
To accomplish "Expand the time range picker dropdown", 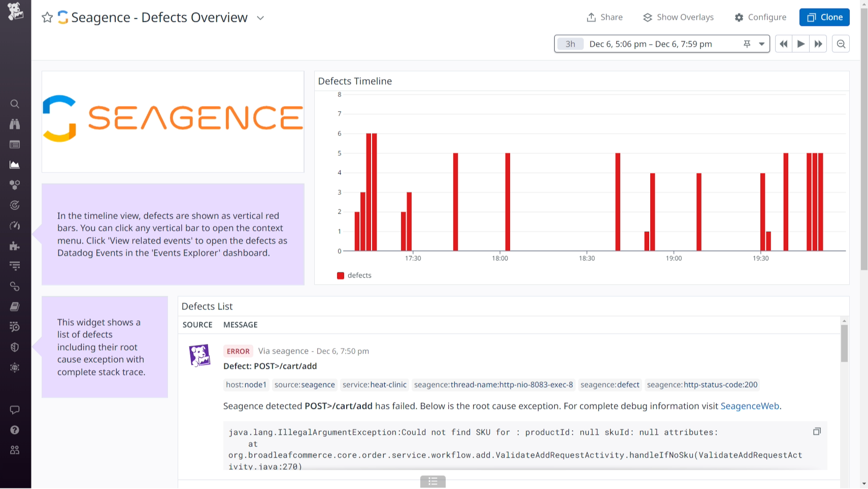I will click(761, 44).
